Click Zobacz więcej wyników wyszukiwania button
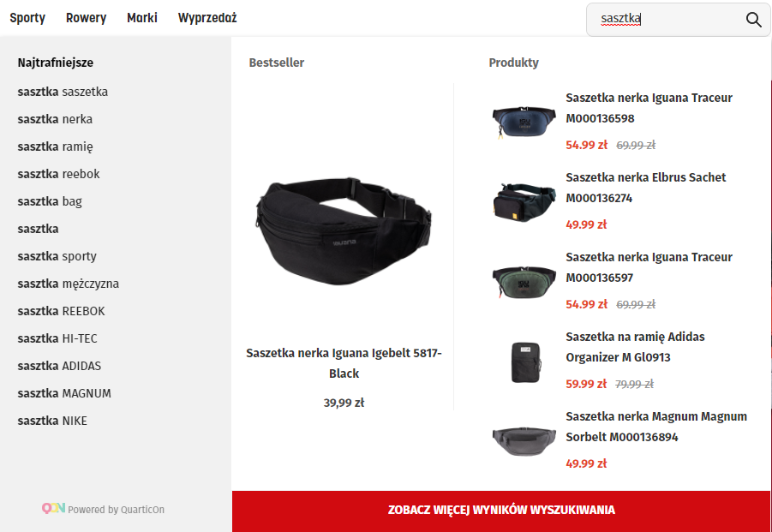This screenshot has height=532, width=772. click(x=501, y=511)
